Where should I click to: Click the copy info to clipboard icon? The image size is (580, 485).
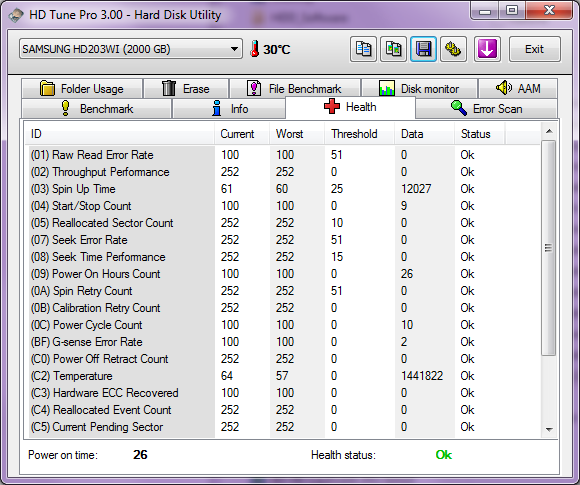(363, 49)
